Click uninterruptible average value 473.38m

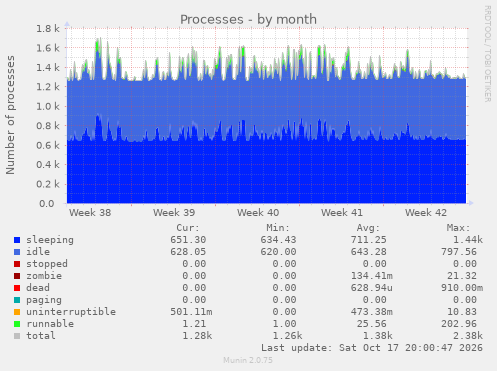point(372,312)
